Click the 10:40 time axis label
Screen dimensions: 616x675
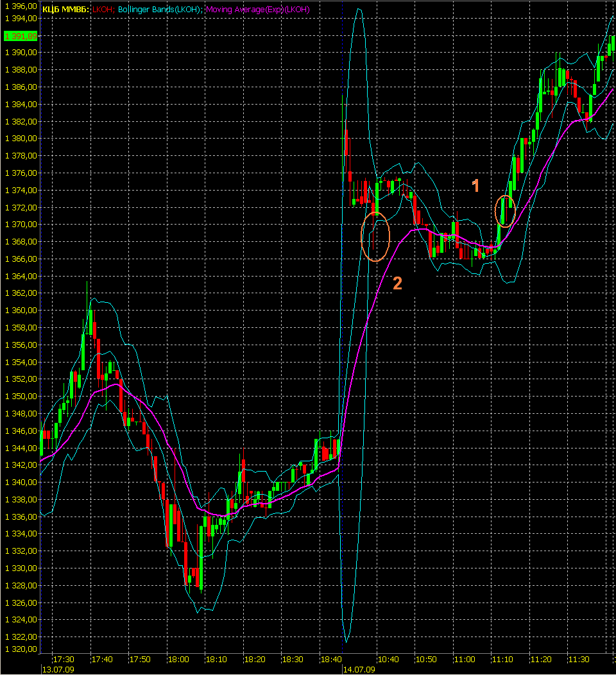(388, 660)
